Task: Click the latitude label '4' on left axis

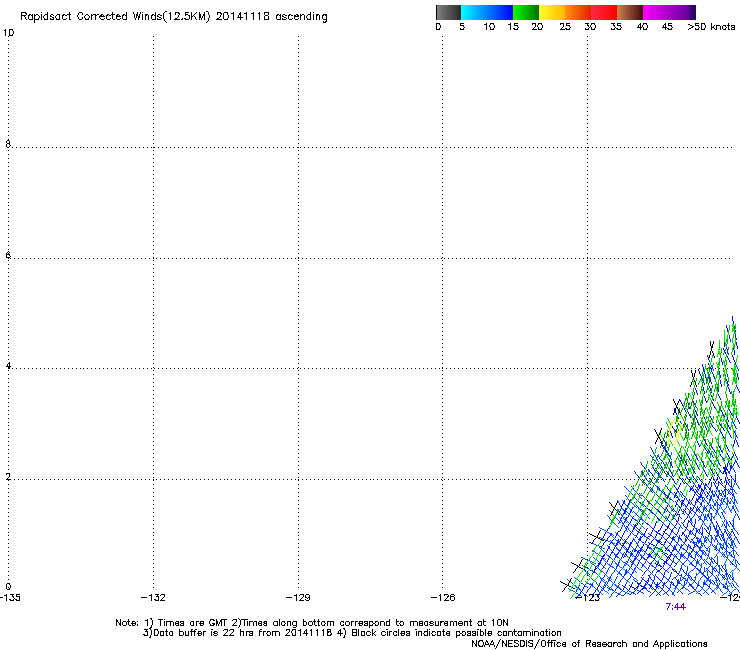Action: pyautogui.click(x=8, y=366)
